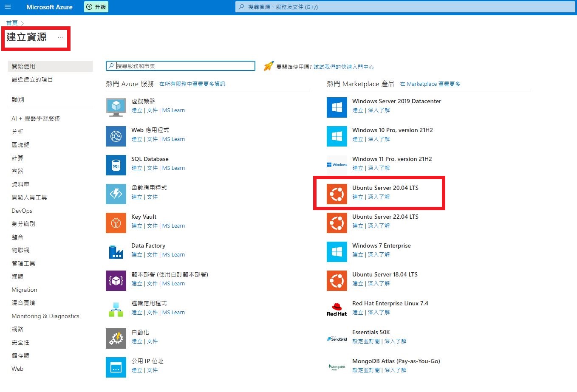Select the Web category at the bottom
Screen dimensions: 577x392
pos(17,369)
